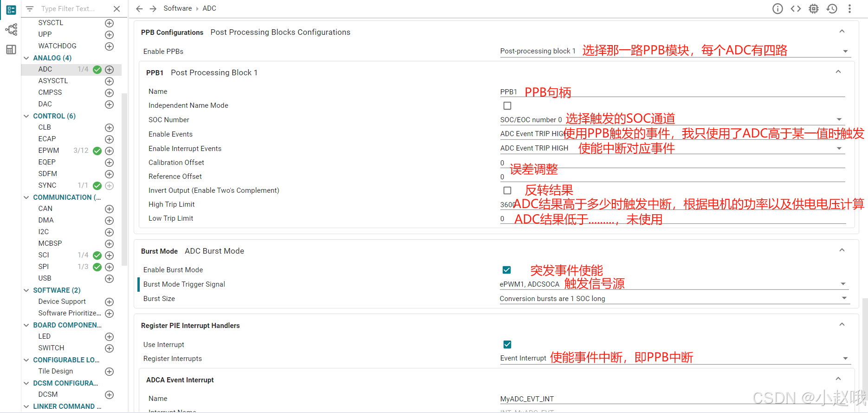Viewport: 868px width, 413px height.
Task: Open Device Support item
Action: point(62,302)
